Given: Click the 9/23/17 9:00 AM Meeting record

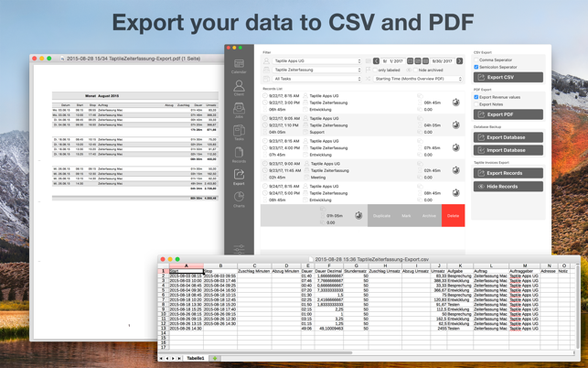Looking at the screenshot, I should pyautogui.click(x=363, y=170).
